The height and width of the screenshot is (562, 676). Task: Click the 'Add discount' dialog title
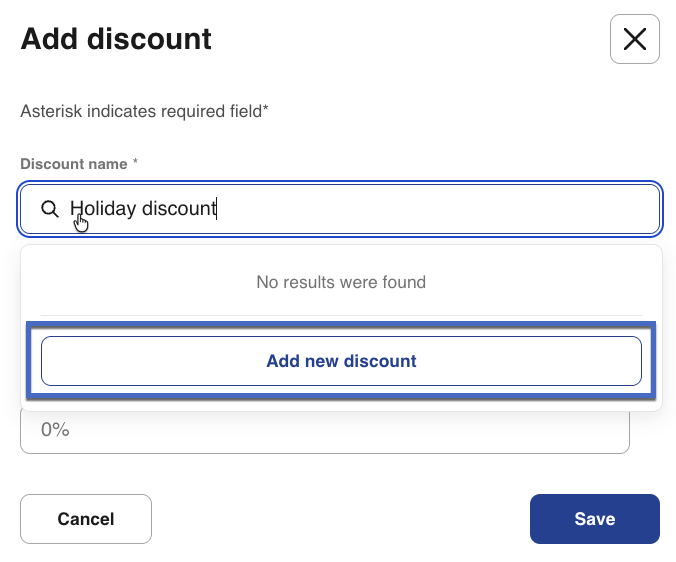[x=116, y=39]
